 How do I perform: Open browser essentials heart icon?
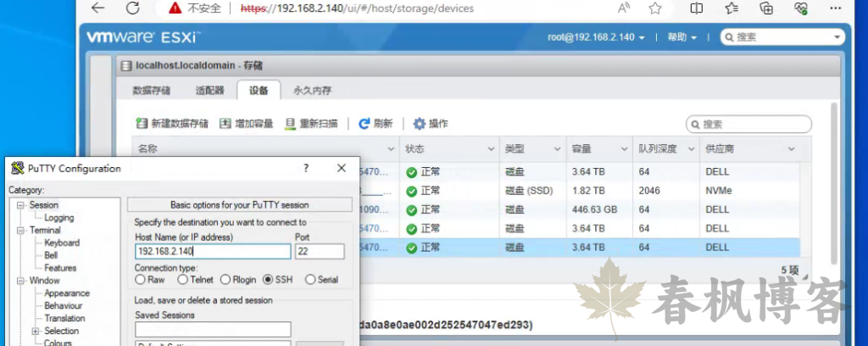tap(800, 8)
